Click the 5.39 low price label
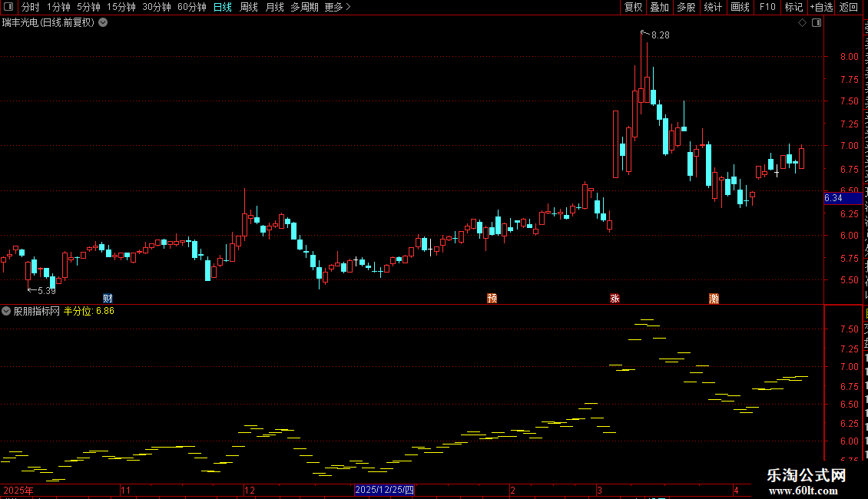 click(47, 291)
